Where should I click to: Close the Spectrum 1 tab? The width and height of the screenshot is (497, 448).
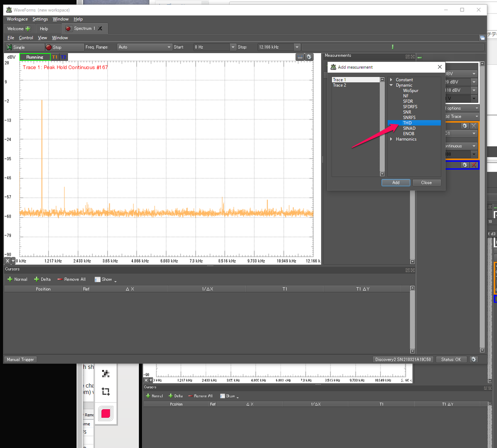(x=100, y=28)
